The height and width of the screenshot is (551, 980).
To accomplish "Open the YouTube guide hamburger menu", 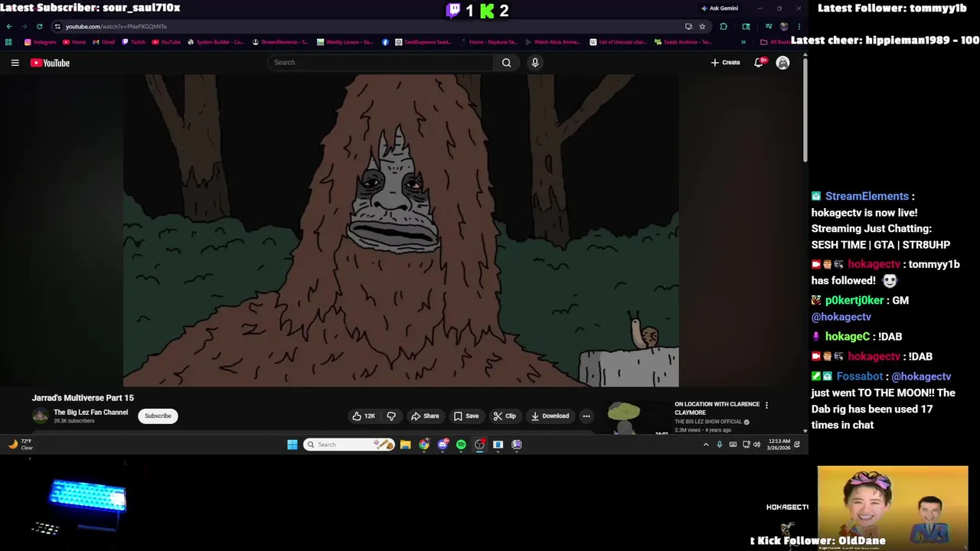I will click(15, 63).
